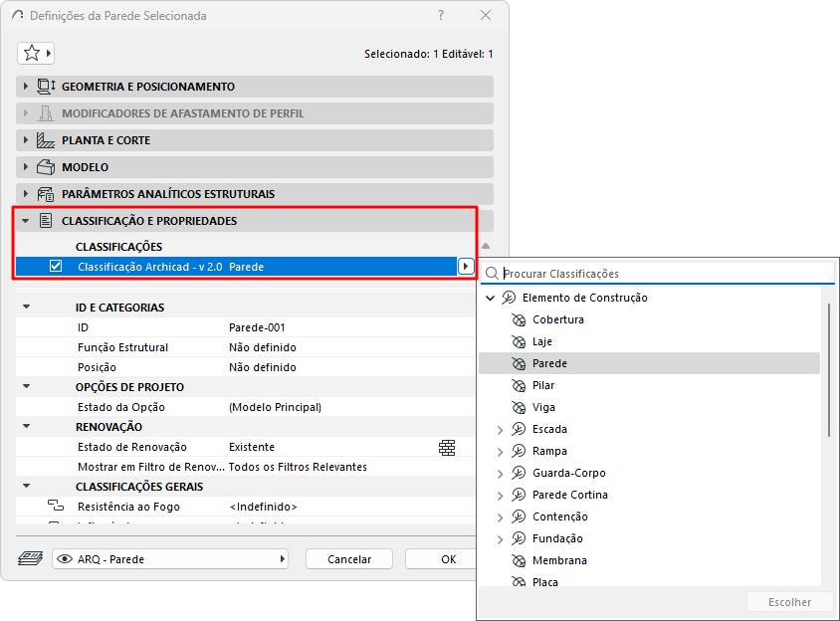Click the Favorites star icon
The height and width of the screenshot is (621, 840).
point(32,53)
